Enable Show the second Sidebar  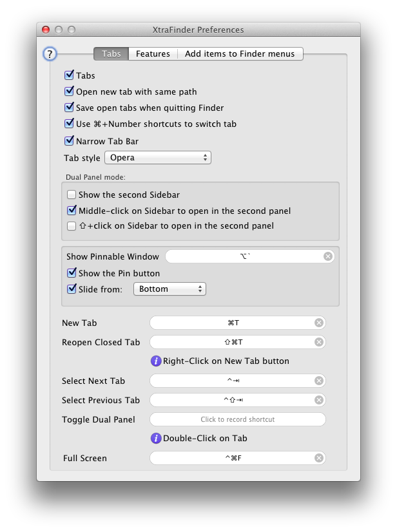[72, 193]
